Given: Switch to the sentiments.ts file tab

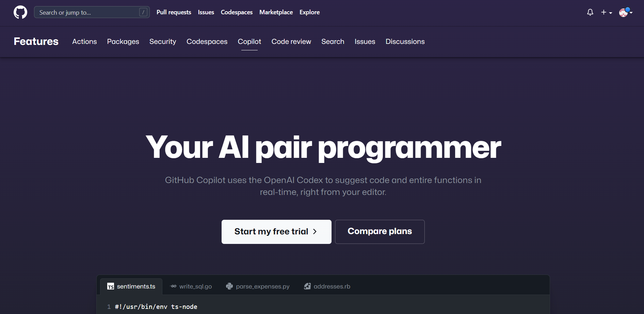Looking at the screenshot, I should tap(131, 286).
